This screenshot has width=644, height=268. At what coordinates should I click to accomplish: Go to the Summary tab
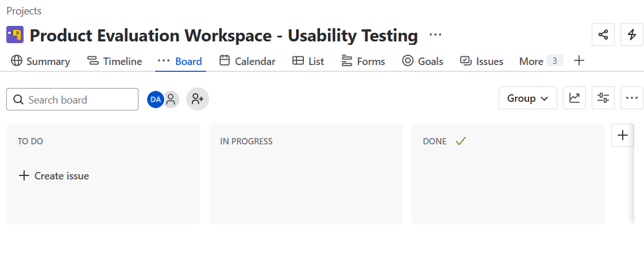click(40, 61)
